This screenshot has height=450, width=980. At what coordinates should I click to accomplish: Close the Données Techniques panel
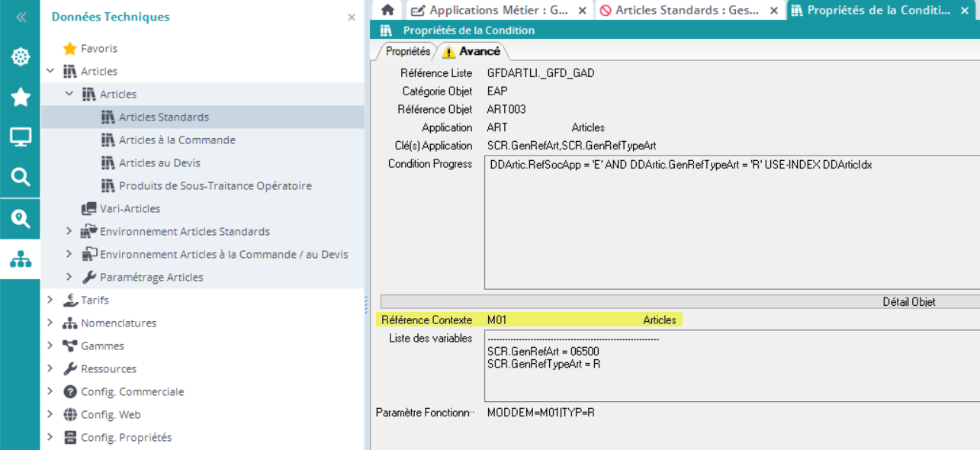pyautogui.click(x=352, y=17)
